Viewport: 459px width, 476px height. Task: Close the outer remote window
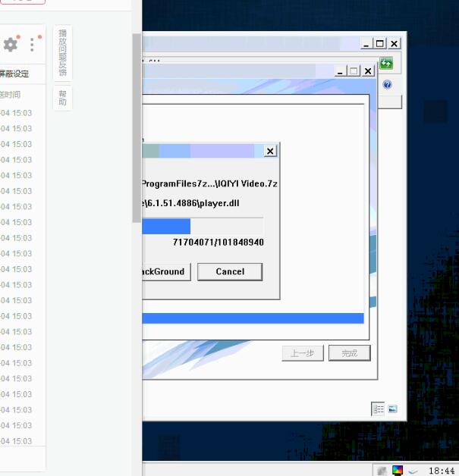coord(394,44)
